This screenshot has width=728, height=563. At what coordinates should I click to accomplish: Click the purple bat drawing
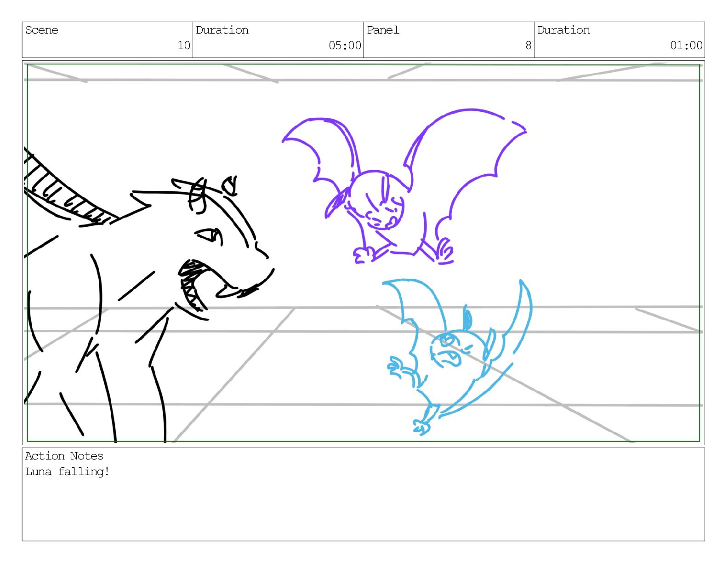click(404, 186)
